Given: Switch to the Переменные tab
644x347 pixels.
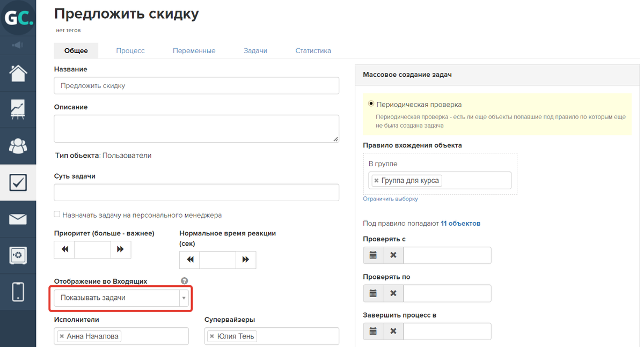Looking at the screenshot, I should coord(194,51).
